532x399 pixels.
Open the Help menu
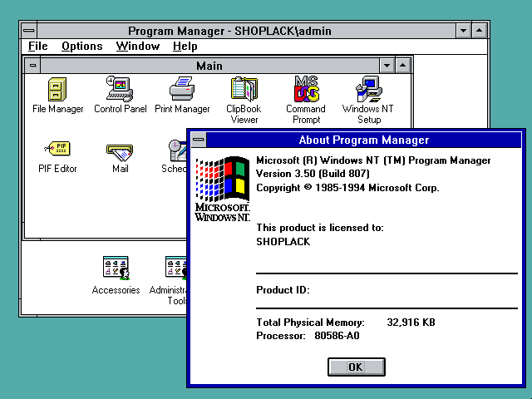pyautogui.click(x=185, y=47)
